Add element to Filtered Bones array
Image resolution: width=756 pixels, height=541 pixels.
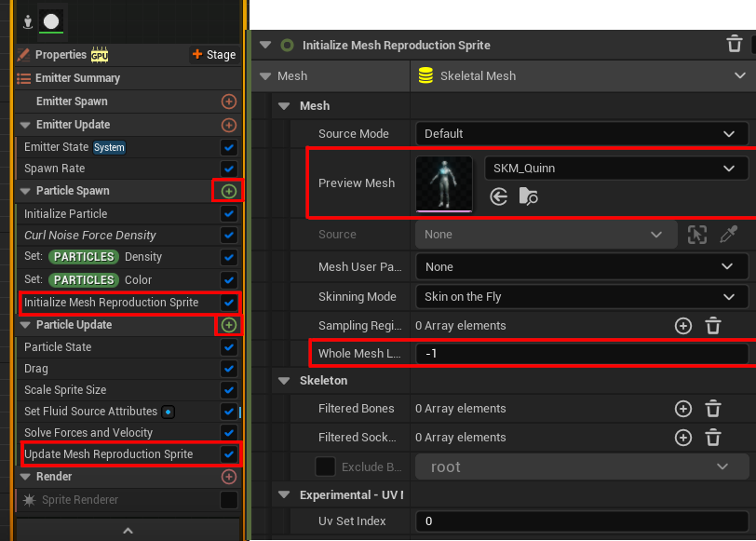pyautogui.click(x=682, y=409)
